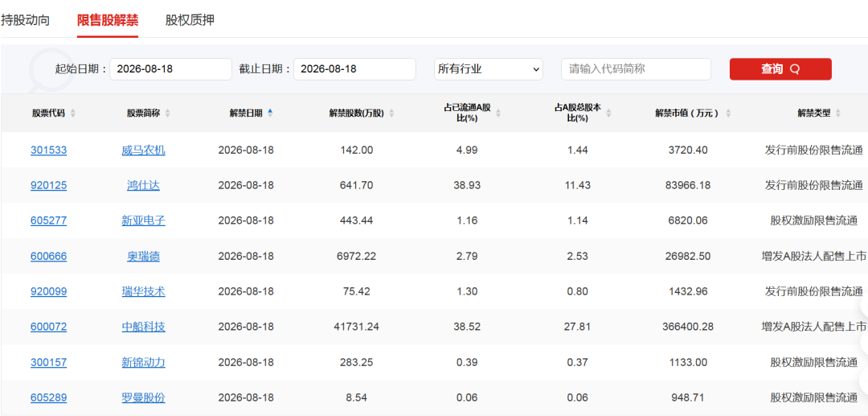Open stock code 920099 link
This screenshot has height=416, width=868.
click(x=49, y=291)
